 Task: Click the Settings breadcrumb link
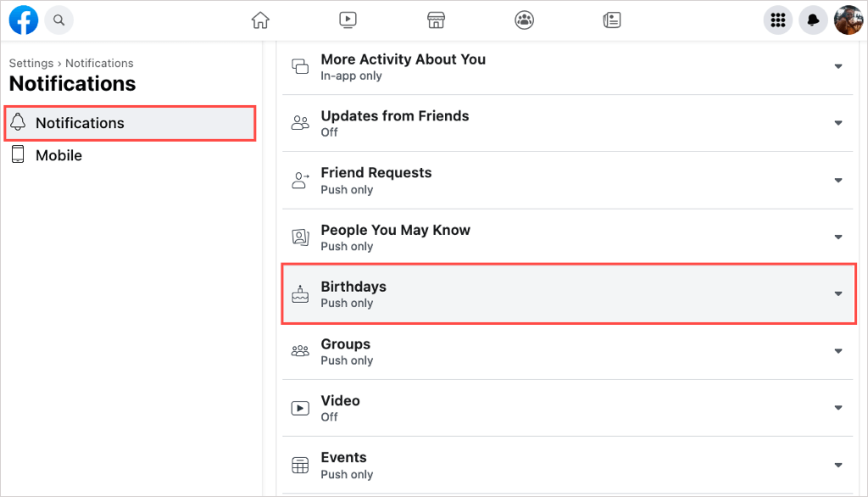click(x=31, y=63)
